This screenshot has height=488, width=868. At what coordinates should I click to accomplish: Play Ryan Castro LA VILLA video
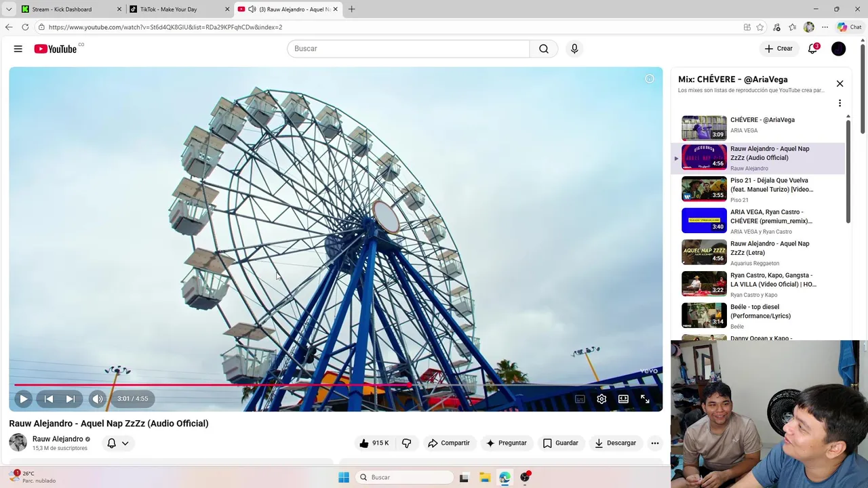coord(759,285)
